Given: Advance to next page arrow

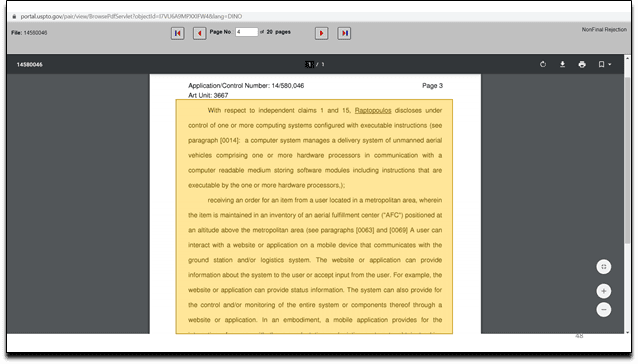Looking at the screenshot, I should (321, 33).
